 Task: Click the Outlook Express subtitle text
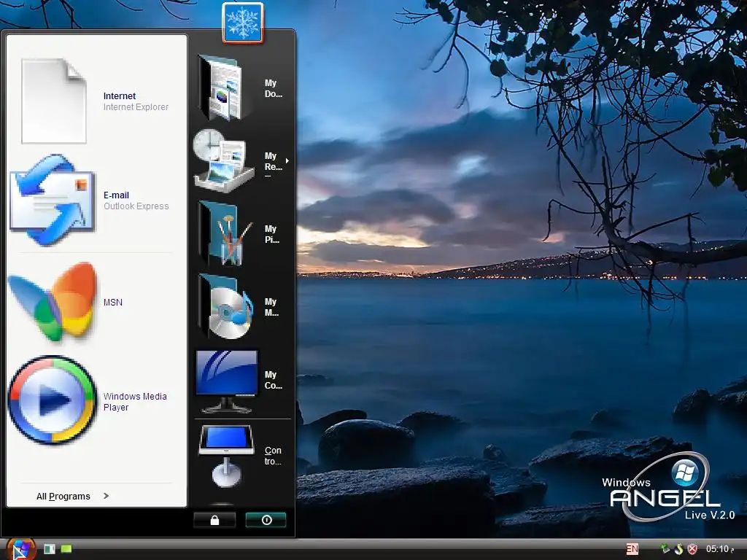coord(136,206)
